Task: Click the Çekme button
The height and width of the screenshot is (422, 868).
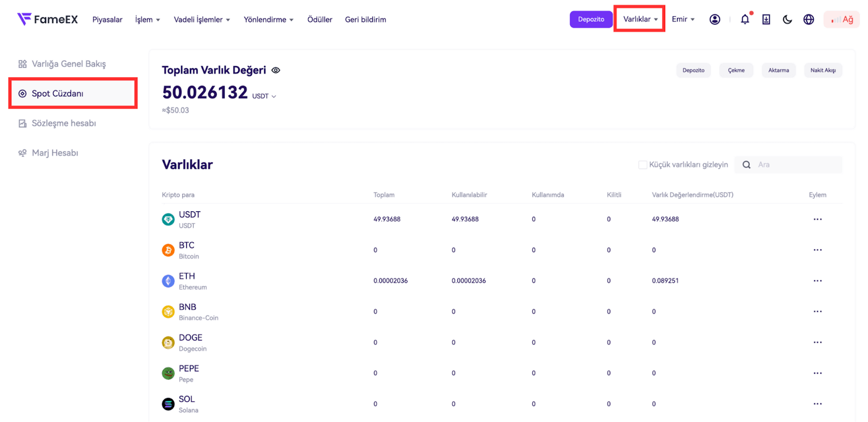Action: (736, 70)
